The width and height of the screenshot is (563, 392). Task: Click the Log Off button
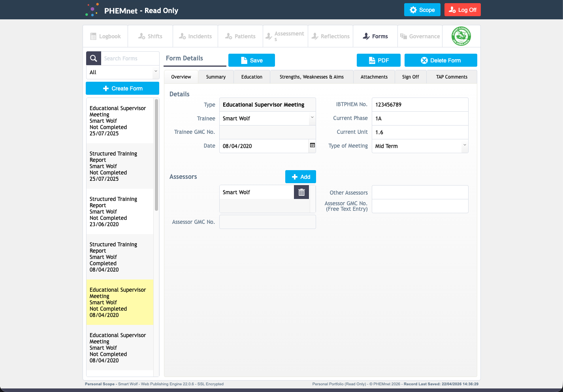[x=463, y=10]
